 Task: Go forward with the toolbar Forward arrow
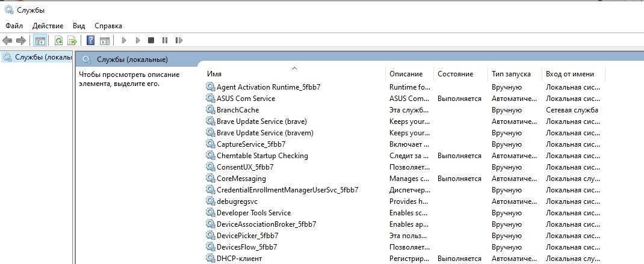20,40
